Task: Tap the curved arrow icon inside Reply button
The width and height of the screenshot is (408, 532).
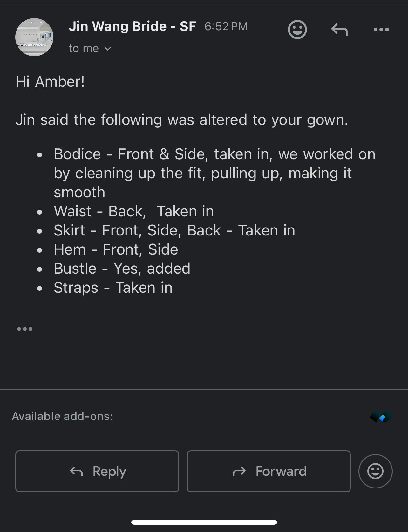Action: (x=77, y=471)
